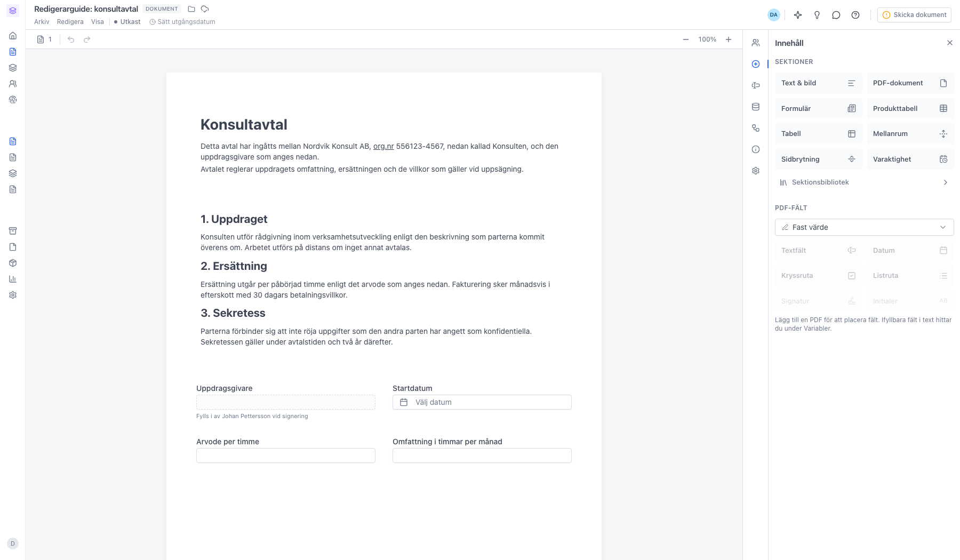Click the Arvode per timme input
This screenshot has width=960, height=560.
pos(286,455)
